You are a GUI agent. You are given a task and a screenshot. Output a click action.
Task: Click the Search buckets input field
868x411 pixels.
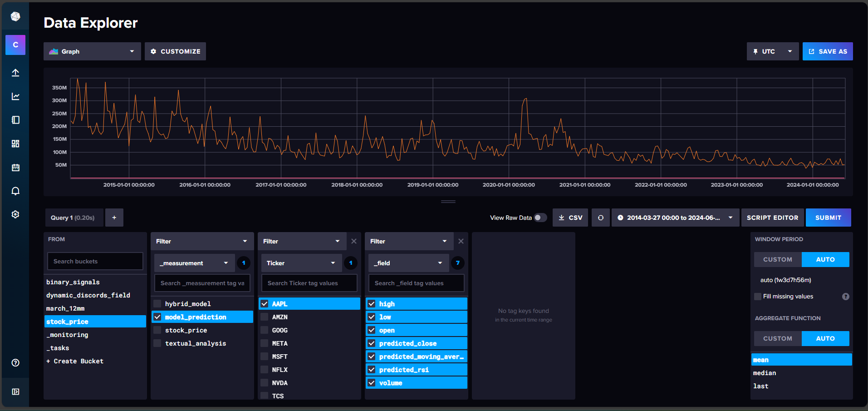[95, 261]
